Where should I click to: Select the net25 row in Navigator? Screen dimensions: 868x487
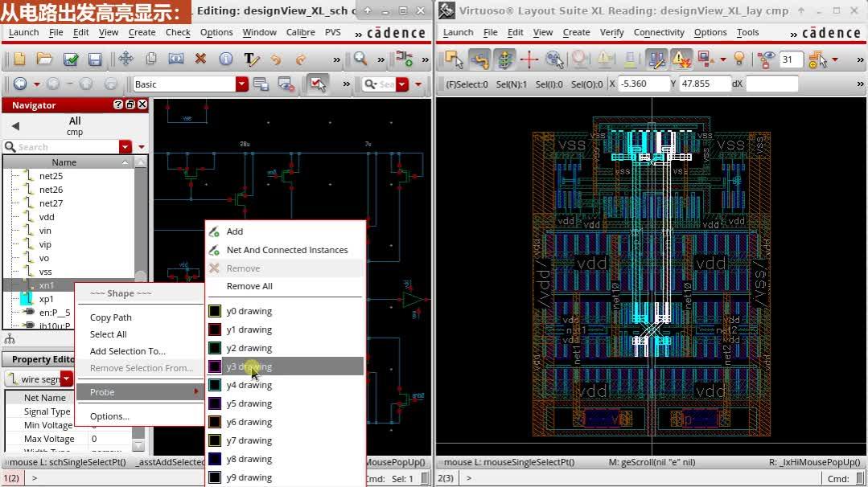[68, 176]
